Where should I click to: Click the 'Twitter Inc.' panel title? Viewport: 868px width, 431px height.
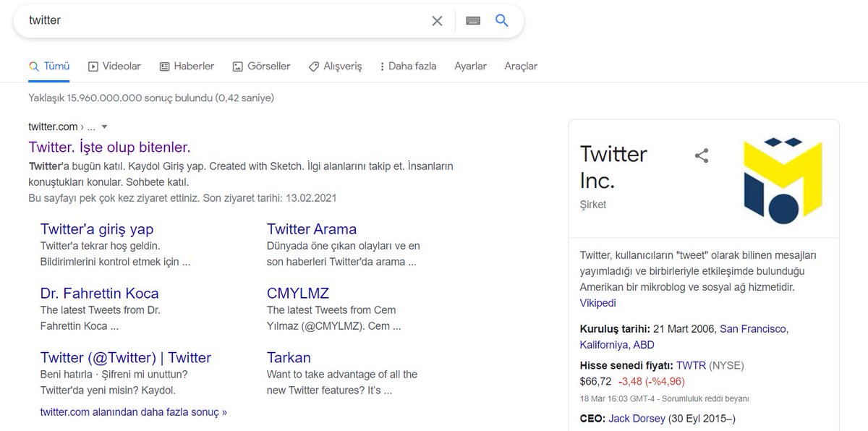(x=613, y=166)
